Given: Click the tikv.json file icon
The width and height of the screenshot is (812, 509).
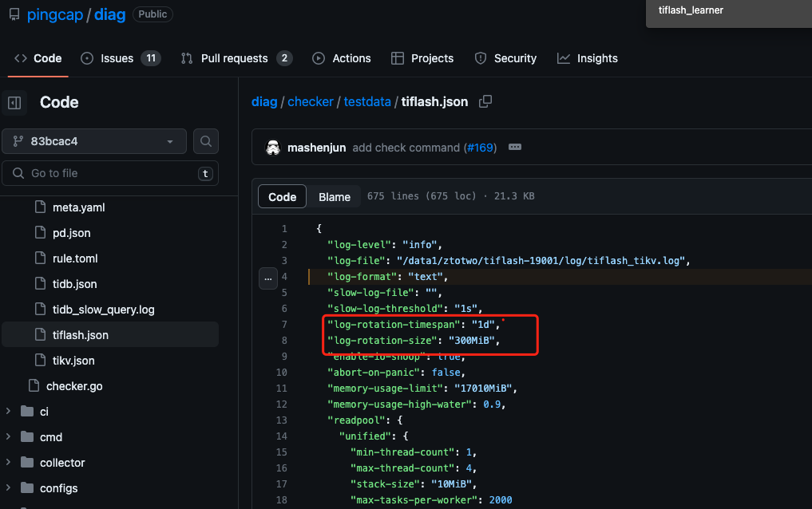Looking at the screenshot, I should tap(40, 360).
